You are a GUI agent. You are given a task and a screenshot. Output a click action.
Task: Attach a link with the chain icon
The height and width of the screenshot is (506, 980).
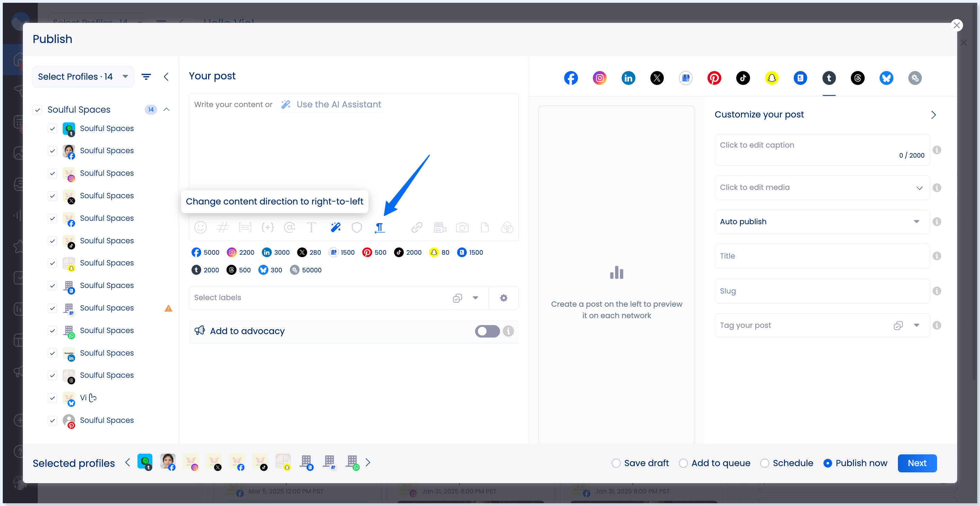pos(417,227)
